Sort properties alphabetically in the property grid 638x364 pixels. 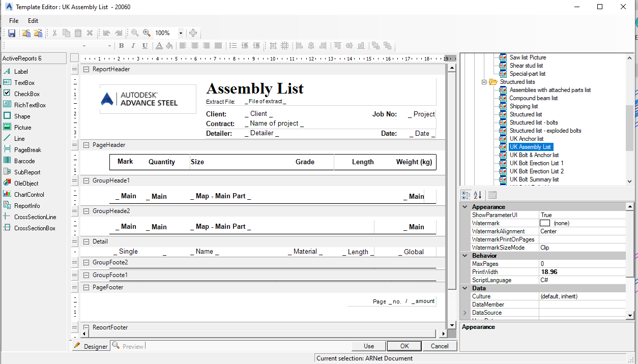[478, 195]
